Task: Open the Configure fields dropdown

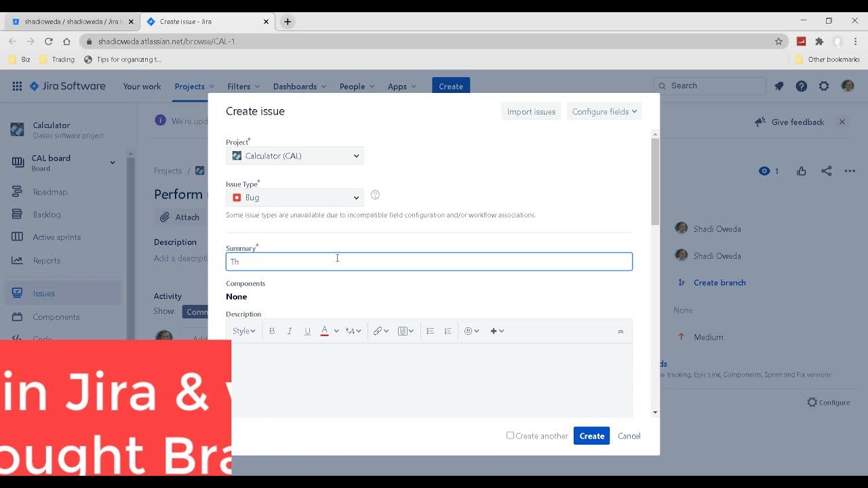Action: click(x=604, y=112)
